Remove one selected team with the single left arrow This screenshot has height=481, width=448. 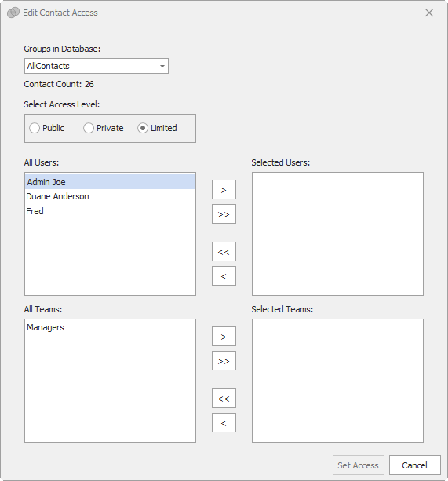pos(224,422)
